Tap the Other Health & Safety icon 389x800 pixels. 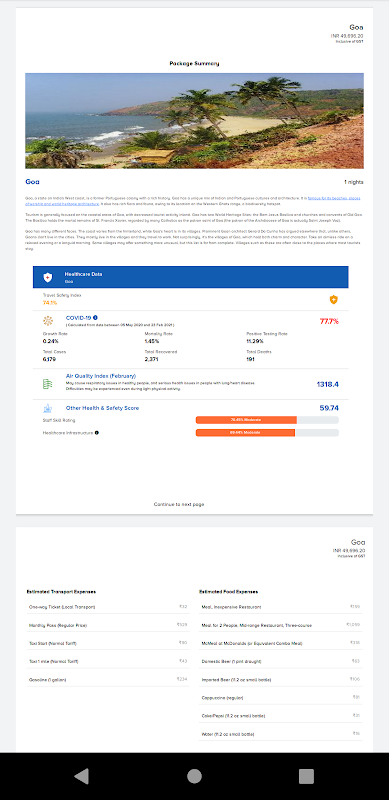pyautogui.click(x=47, y=408)
